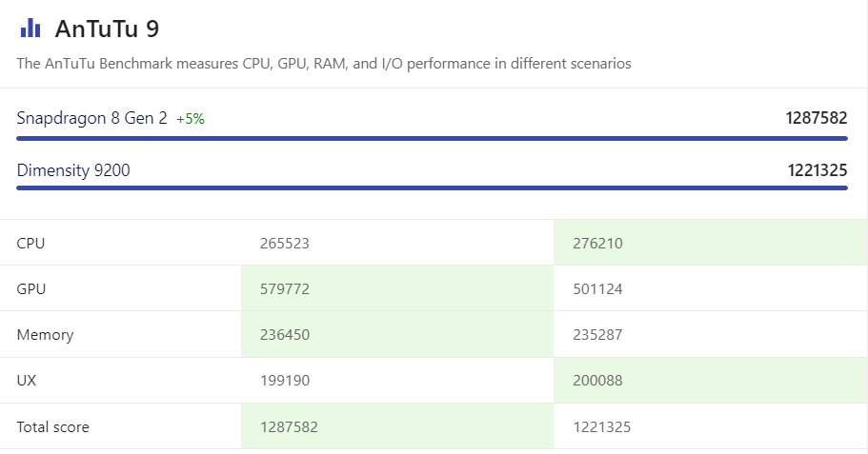Select the GPU row label
868x454 pixels.
(x=30, y=288)
